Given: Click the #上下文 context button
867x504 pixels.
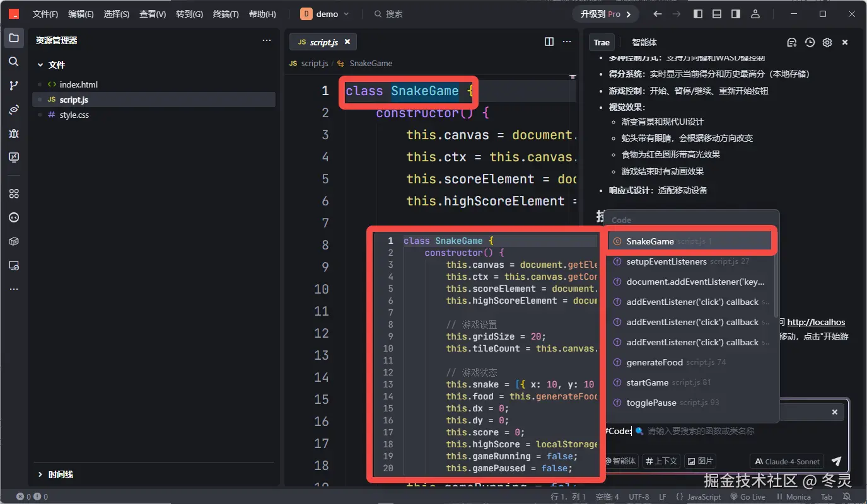Looking at the screenshot, I should click(661, 461).
